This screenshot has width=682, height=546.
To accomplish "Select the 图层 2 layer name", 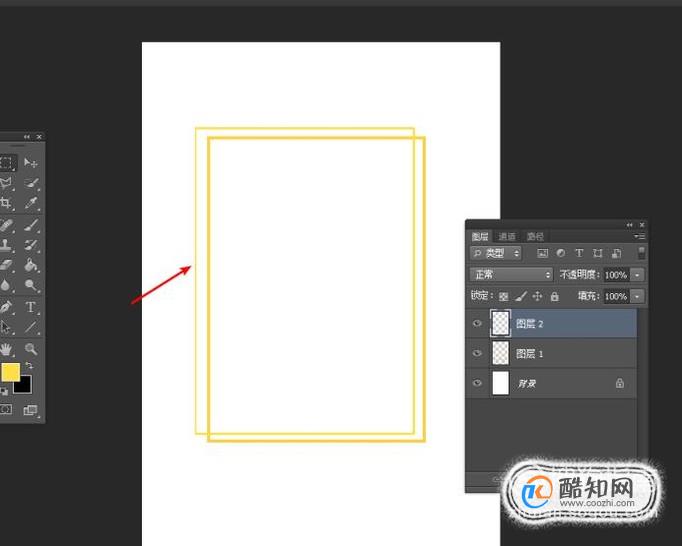I will click(529, 324).
